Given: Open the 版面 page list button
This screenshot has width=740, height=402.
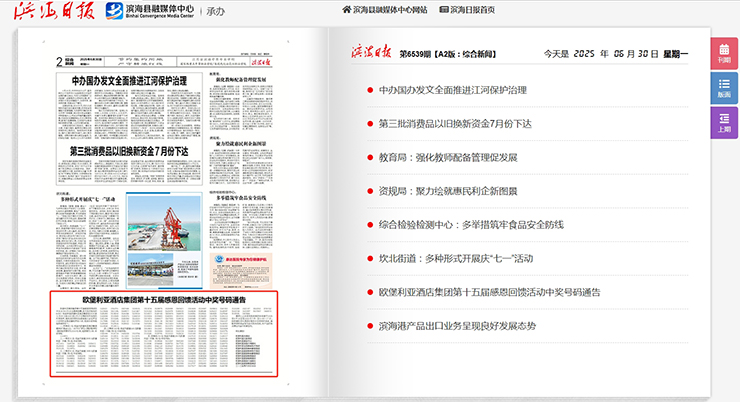Looking at the screenshot, I should coord(724,88).
